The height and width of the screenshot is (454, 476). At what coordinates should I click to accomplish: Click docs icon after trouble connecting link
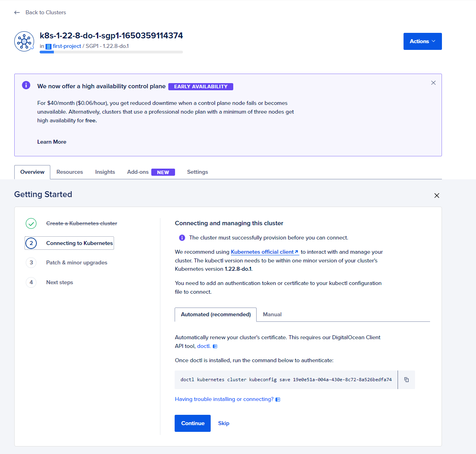[x=278, y=400]
